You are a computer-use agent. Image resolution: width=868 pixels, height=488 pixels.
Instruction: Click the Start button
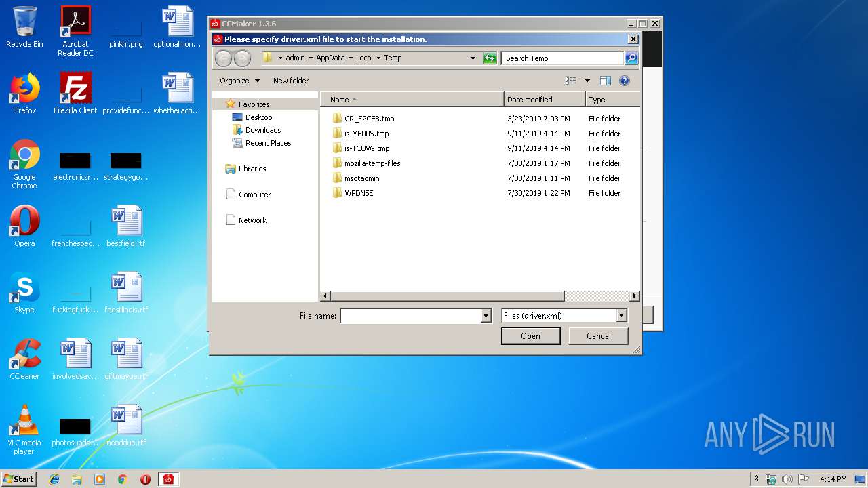18,479
